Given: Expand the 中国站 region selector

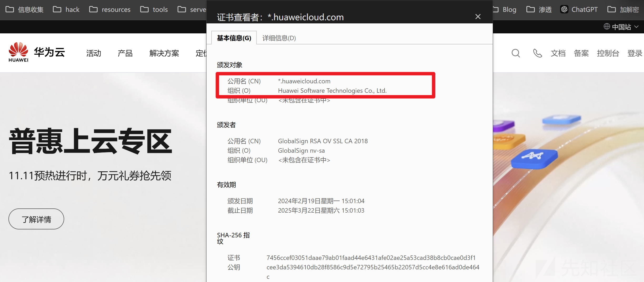Looking at the screenshot, I should click(x=621, y=27).
